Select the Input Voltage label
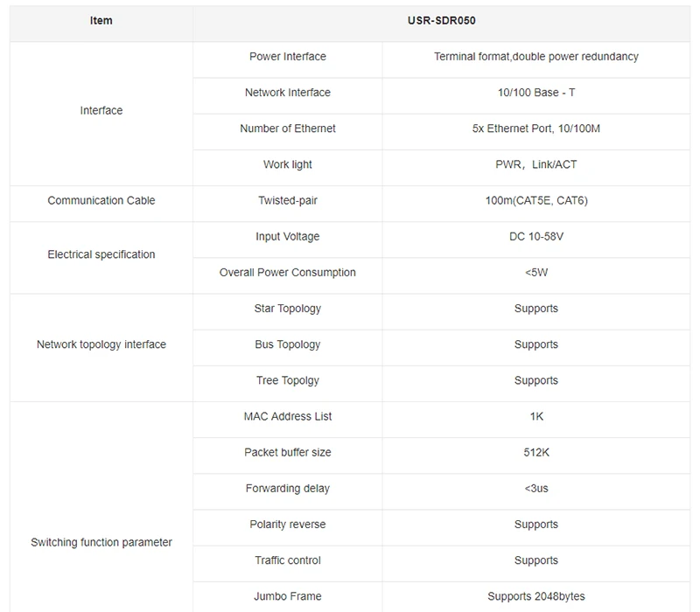 [288, 236]
